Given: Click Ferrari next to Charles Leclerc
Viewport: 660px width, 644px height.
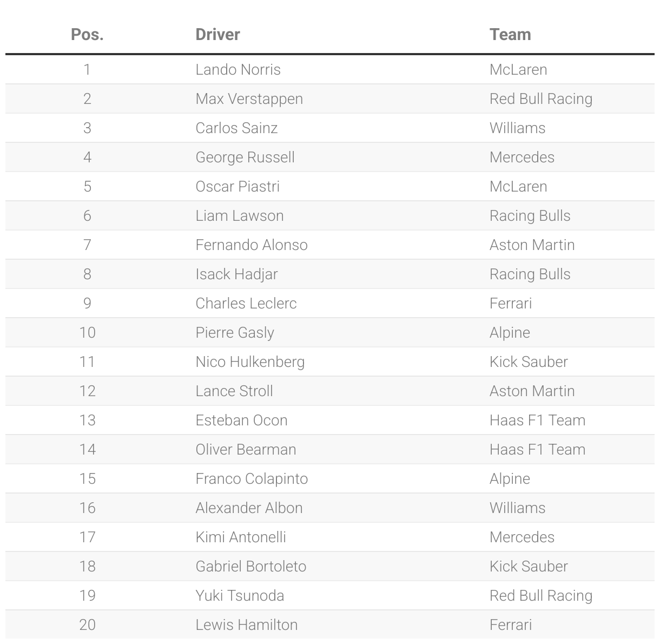Looking at the screenshot, I should click(x=511, y=304).
